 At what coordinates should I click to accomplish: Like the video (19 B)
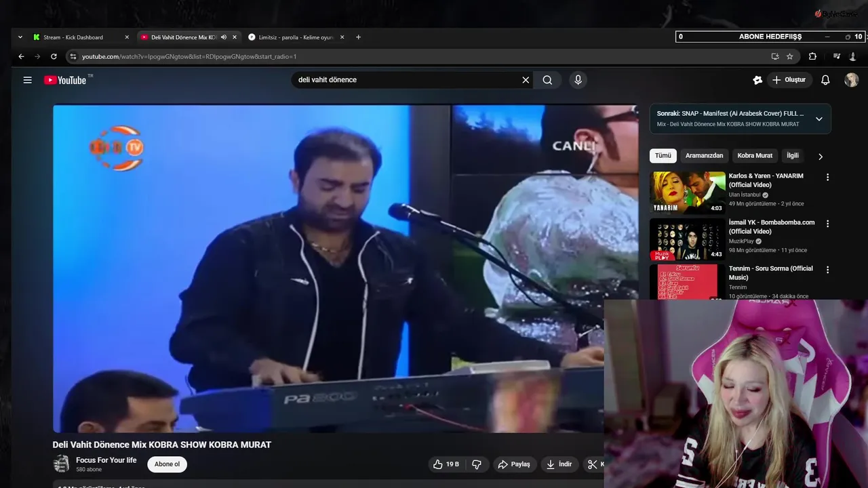[x=446, y=464]
